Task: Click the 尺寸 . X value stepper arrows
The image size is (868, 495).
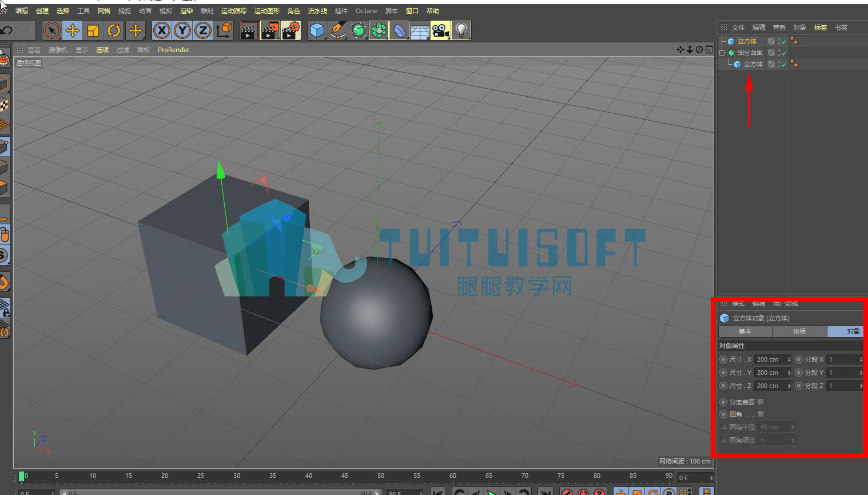Action: (789, 359)
